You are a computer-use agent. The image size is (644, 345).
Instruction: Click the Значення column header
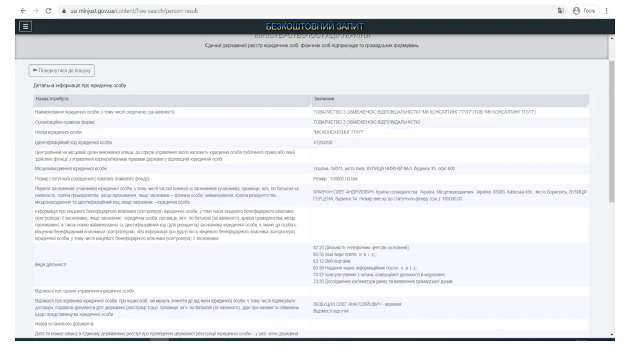324,99
